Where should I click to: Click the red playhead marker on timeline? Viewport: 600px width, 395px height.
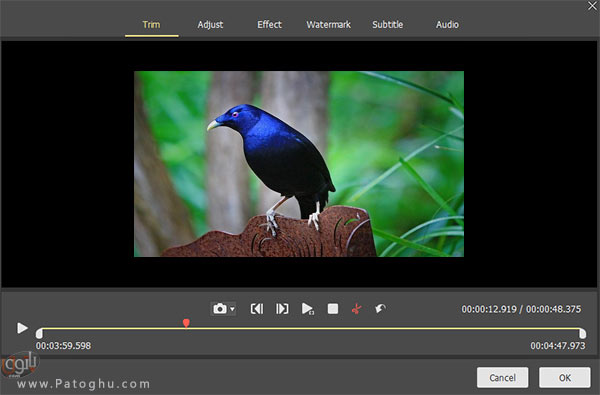tap(186, 323)
